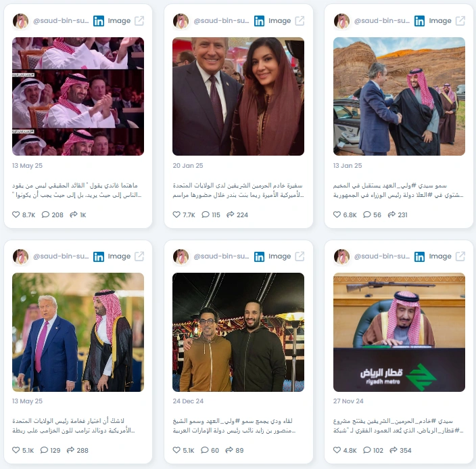Click Image label on 13 Jan 25 post
This screenshot has height=469, width=476.
click(440, 21)
